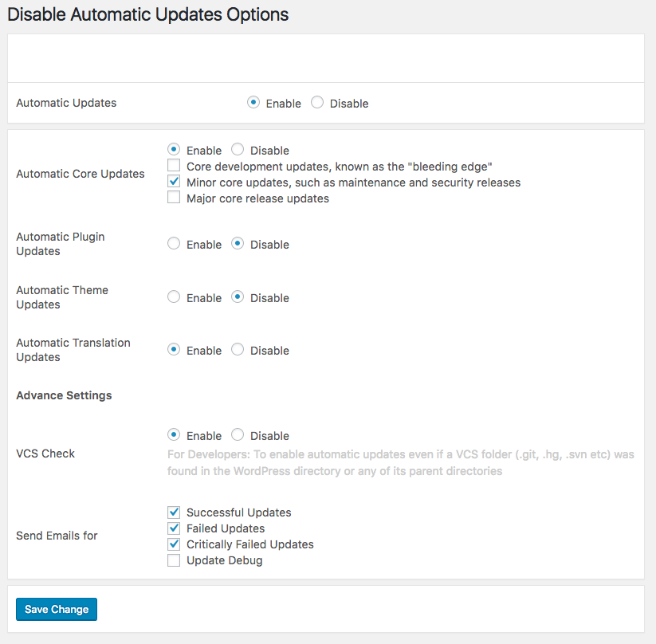Viewport: 656px width, 644px height.
Task: Select Enable for Automatic Translation Updates
Action: [x=174, y=350]
